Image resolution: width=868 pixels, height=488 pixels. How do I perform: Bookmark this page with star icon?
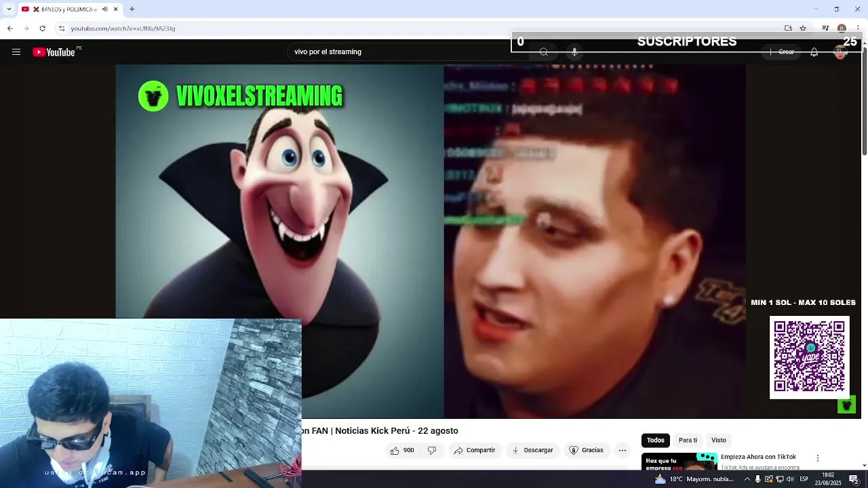(x=803, y=28)
